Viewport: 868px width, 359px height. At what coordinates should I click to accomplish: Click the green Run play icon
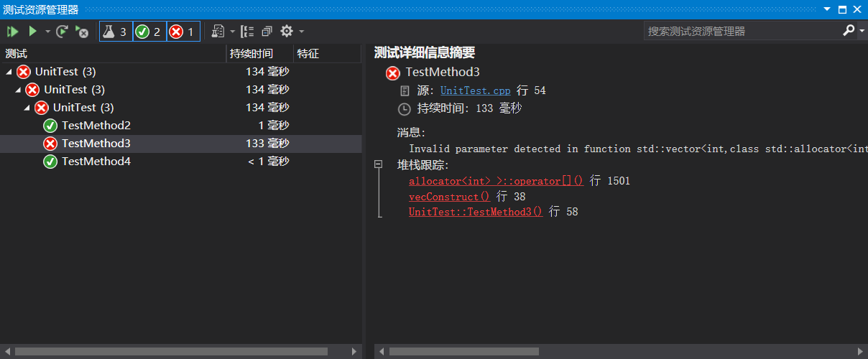tap(32, 32)
